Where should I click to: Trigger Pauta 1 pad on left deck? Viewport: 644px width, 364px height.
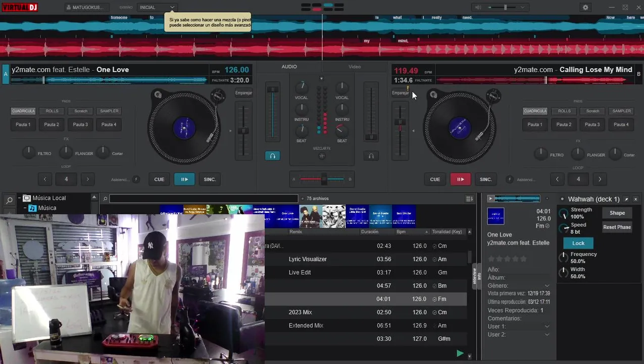pos(23,124)
